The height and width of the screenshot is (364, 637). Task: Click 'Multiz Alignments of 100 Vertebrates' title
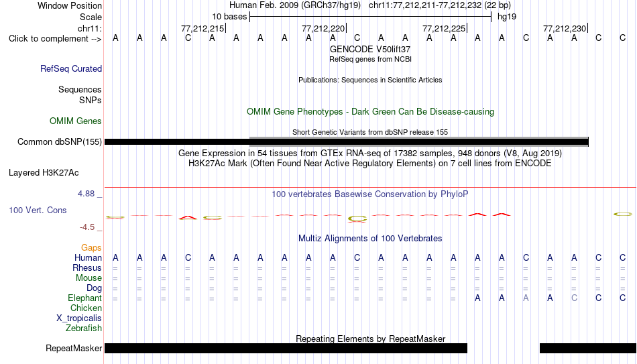370,239
